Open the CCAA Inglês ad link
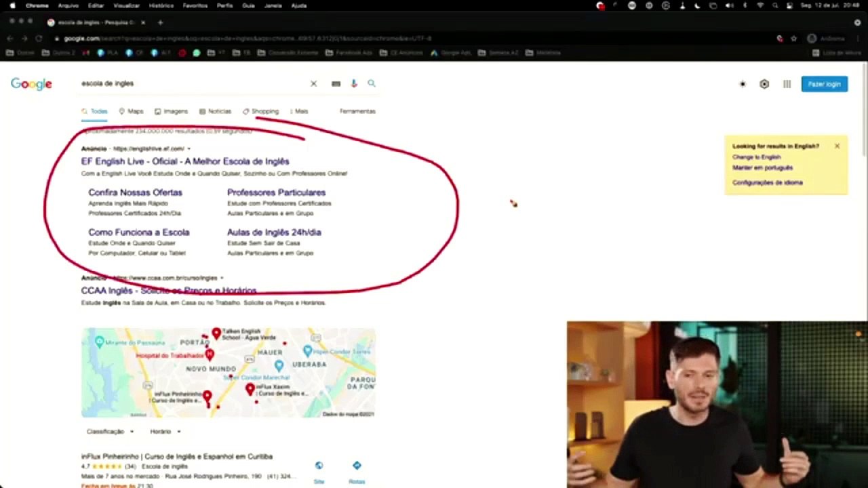The width and height of the screenshot is (868, 488). pos(169,291)
